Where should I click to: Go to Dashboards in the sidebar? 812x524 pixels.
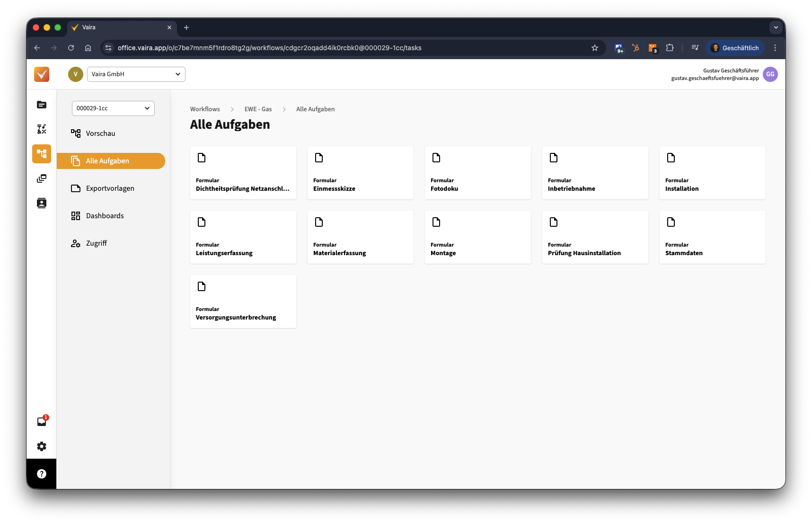(105, 216)
